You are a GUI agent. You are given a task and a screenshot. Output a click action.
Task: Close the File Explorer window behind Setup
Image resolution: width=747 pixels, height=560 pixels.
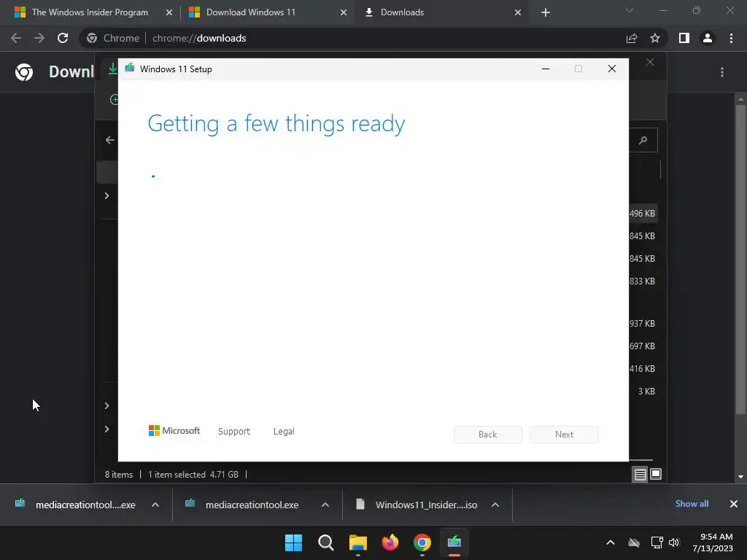tap(650, 63)
